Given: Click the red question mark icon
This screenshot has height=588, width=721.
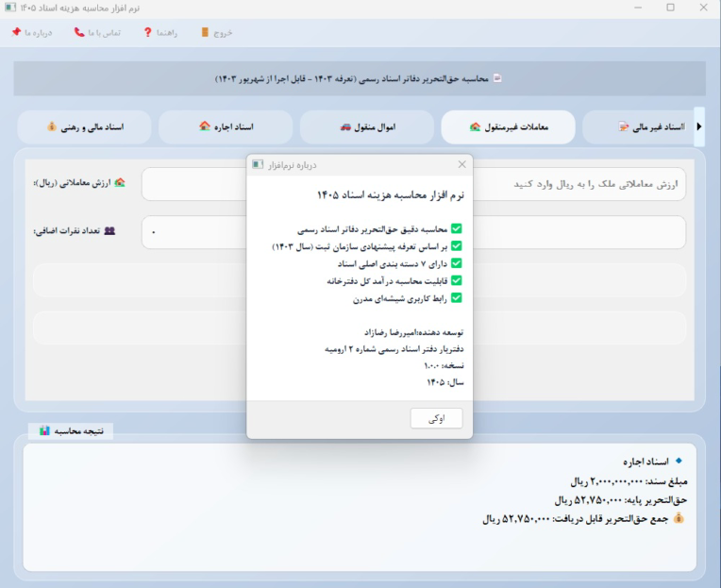Looking at the screenshot, I should point(147,32).
